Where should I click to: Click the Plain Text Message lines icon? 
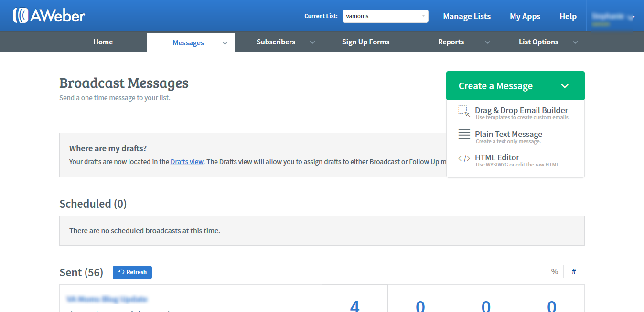coord(464,135)
